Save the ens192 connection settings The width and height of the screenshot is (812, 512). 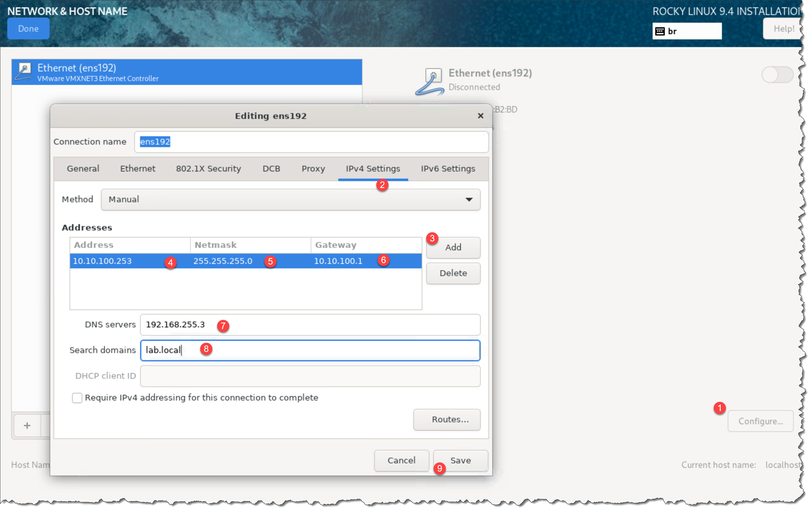(x=460, y=461)
